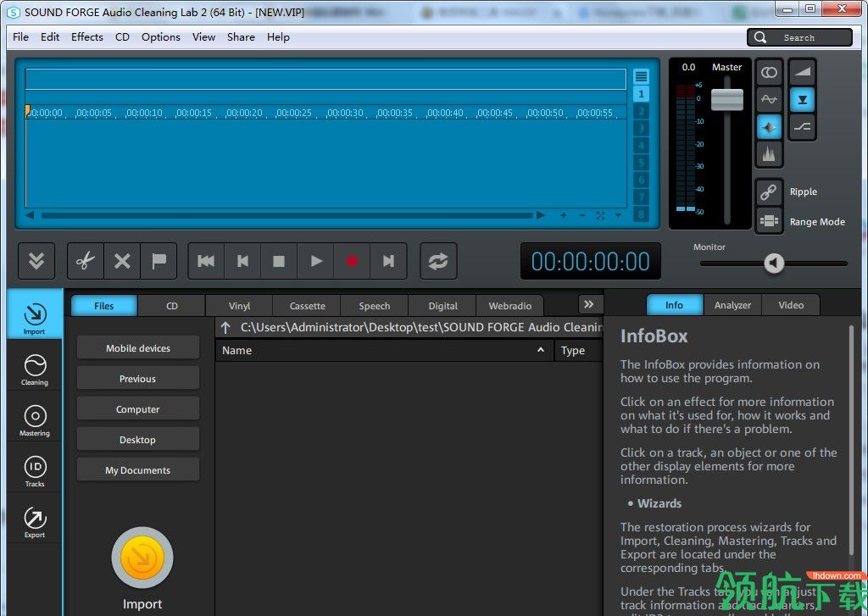This screenshot has height=616, width=868.
Task: Toggle the highlighted star effect icon
Action: pyautogui.click(x=769, y=127)
